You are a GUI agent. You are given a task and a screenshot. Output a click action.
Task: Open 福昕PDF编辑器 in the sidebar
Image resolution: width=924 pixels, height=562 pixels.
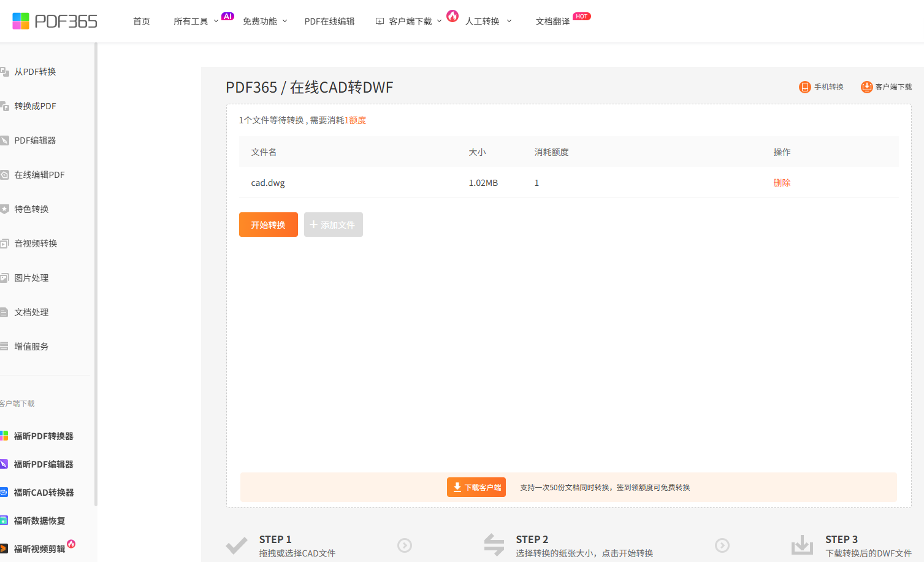[x=43, y=464]
